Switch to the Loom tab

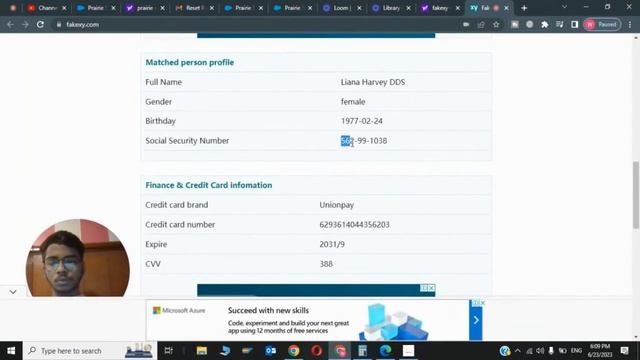342,8
